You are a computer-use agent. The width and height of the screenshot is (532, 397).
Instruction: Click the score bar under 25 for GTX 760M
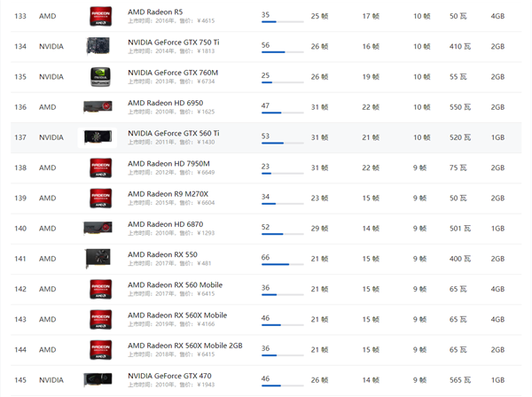click(282, 82)
